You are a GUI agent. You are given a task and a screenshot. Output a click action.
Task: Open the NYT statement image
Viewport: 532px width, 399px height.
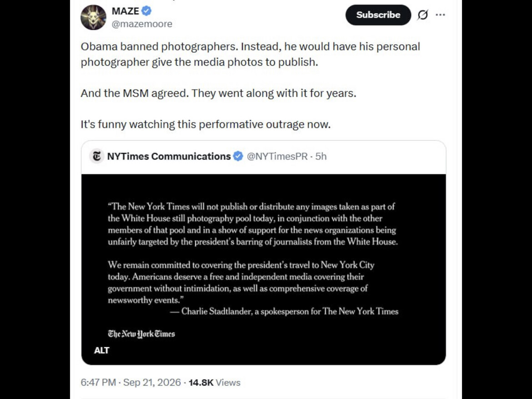[264, 269]
